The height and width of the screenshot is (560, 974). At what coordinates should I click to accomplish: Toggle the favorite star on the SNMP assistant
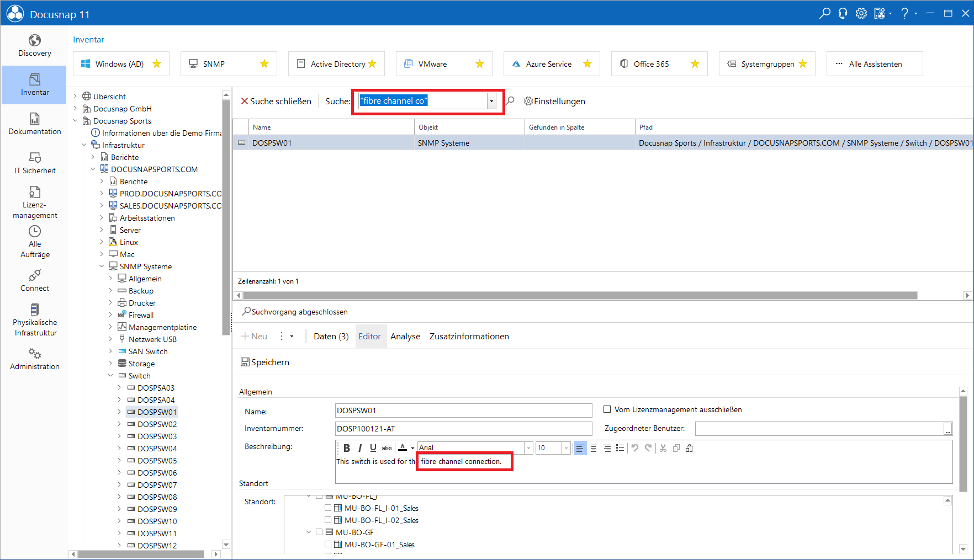pos(264,64)
